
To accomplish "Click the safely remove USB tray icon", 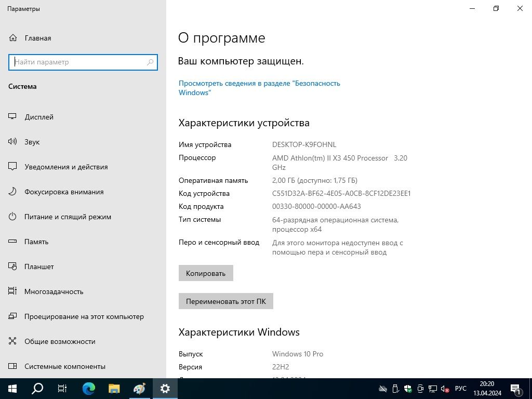I will [x=395, y=389].
